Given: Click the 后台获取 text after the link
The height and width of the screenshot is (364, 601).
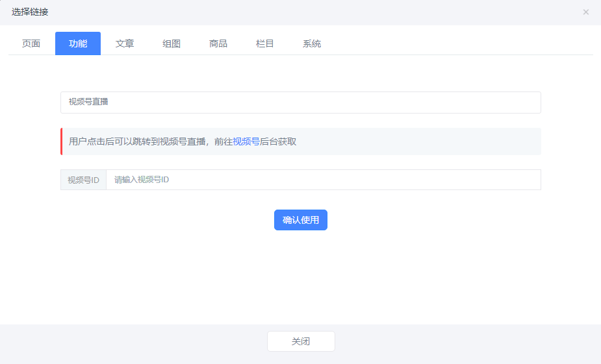Looking at the screenshot, I should click(x=278, y=141).
